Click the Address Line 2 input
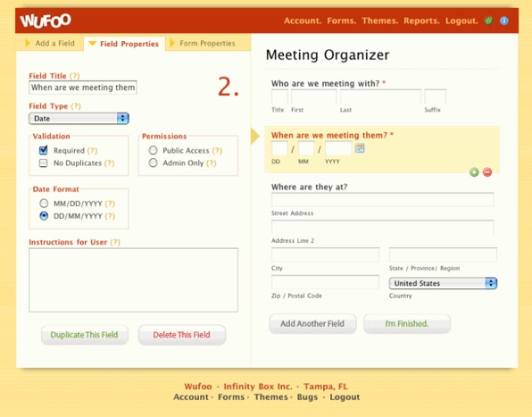This screenshot has height=417, width=532. [x=382, y=228]
